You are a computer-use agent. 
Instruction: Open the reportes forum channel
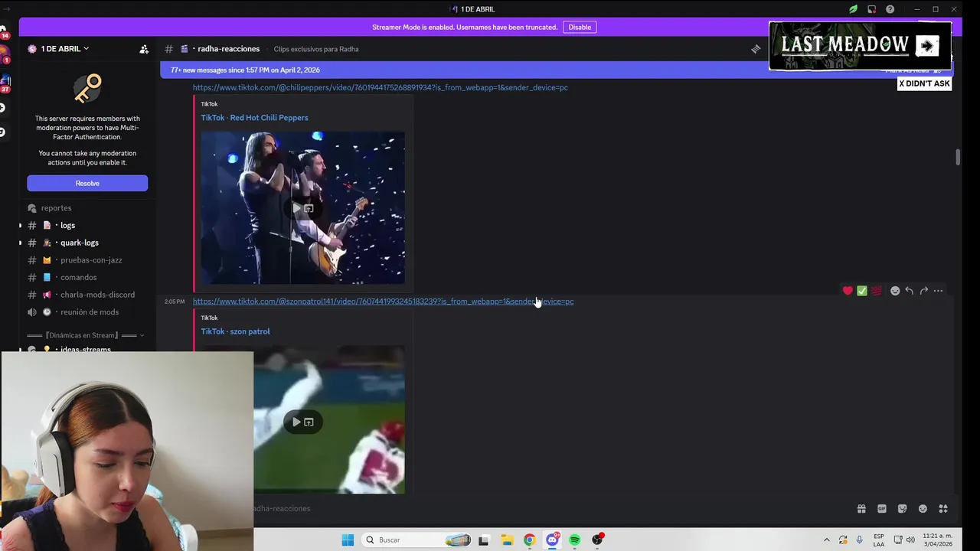(x=56, y=208)
